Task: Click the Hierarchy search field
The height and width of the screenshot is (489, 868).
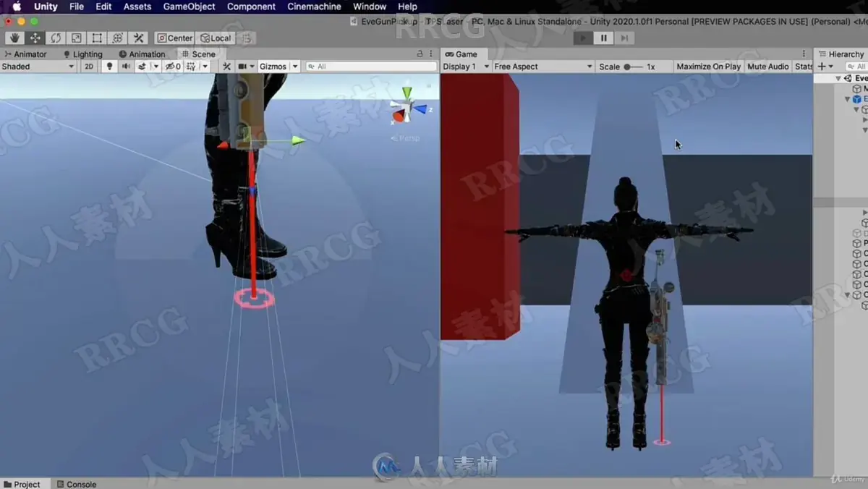Action: coord(856,66)
